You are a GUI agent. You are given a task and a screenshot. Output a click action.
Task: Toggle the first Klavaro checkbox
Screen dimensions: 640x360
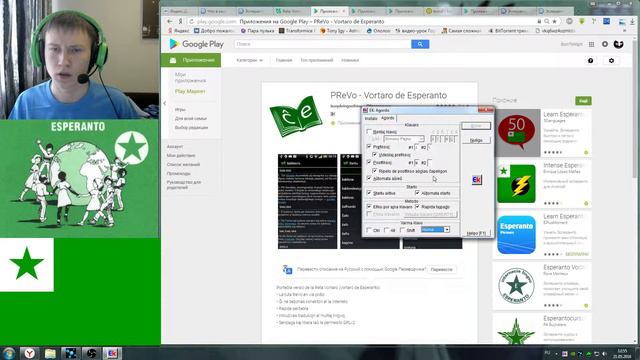(369, 132)
